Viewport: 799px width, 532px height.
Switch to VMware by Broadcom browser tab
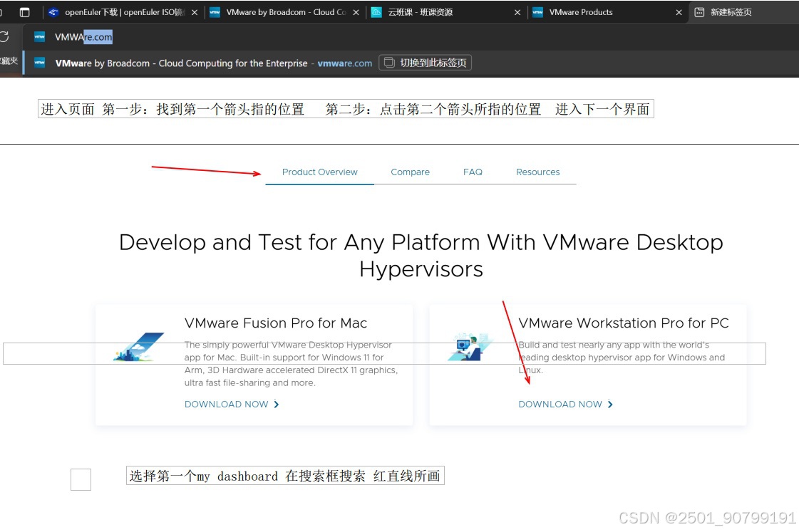click(285, 12)
